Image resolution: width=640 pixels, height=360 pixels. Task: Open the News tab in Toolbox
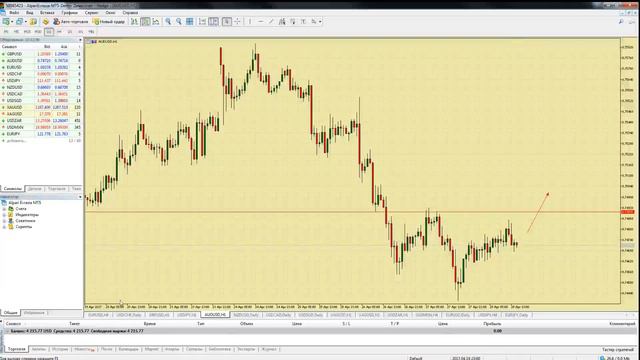[84, 349]
